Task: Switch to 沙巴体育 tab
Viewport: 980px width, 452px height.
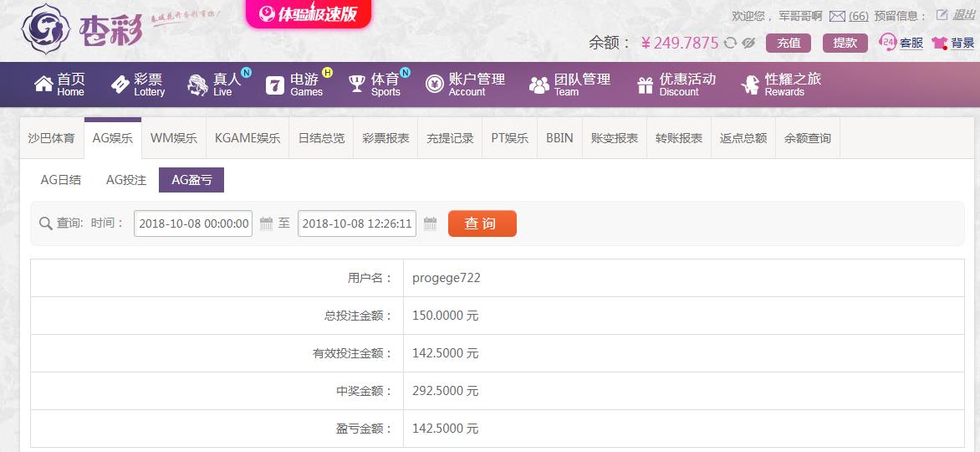Action: point(51,138)
